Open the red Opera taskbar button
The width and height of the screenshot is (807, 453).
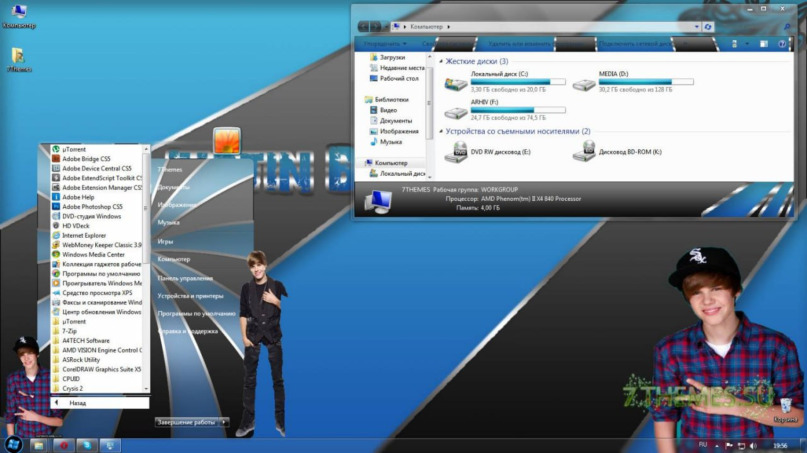click(x=64, y=445)
